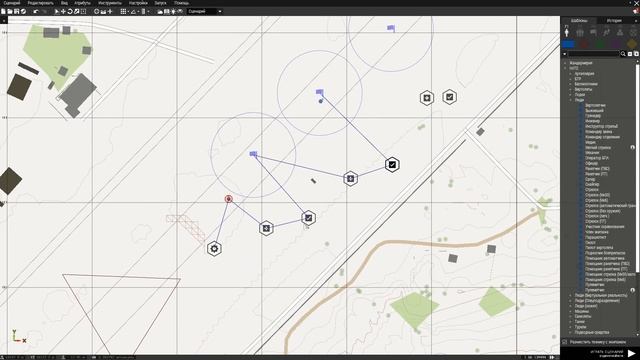This screenshot has height=360, width=640.
Task: Click the Save scenario disk icon
Action: (16, 11)
